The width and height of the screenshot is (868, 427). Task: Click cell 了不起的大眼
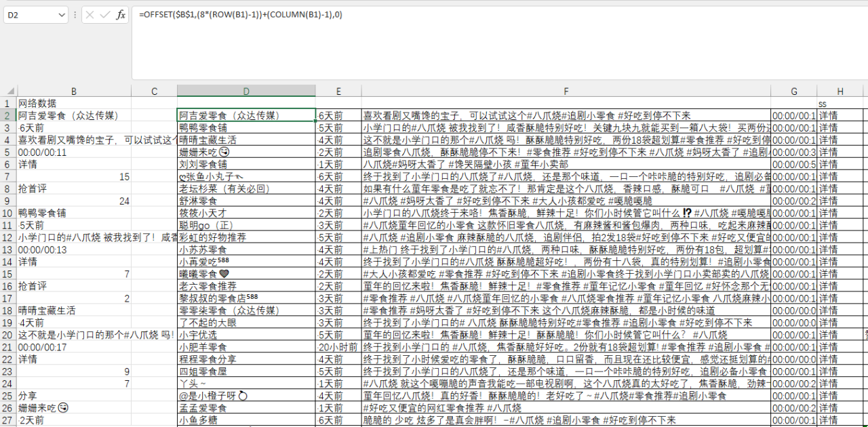click(x=246, y=323)
